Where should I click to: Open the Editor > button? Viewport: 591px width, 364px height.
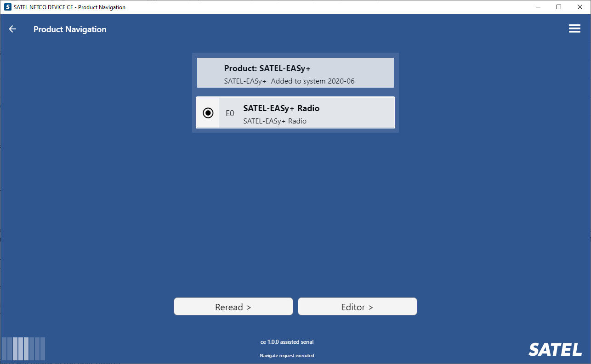(x=357, y=307)
